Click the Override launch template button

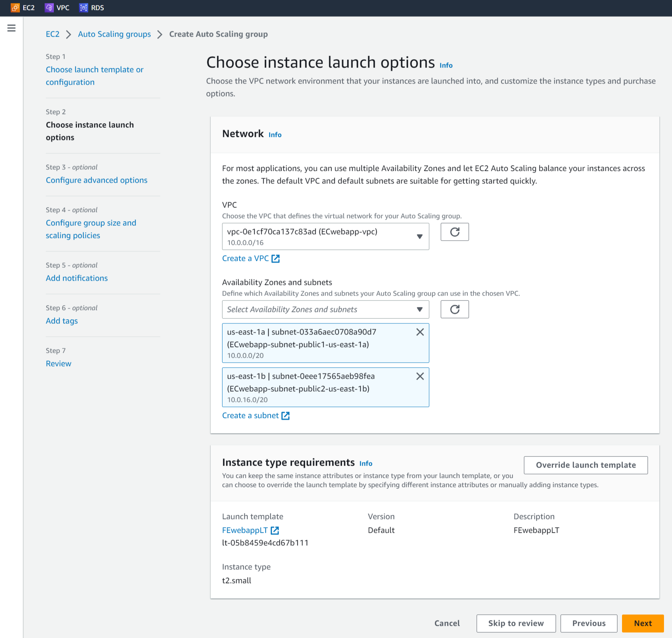tap(585, 465)
